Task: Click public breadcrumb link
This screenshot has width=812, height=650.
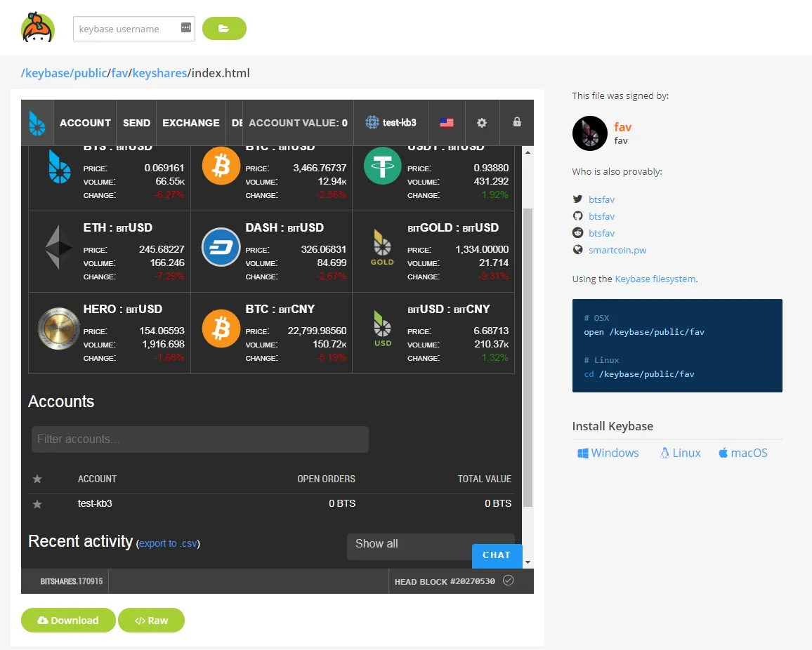Action: coord(91,73)
